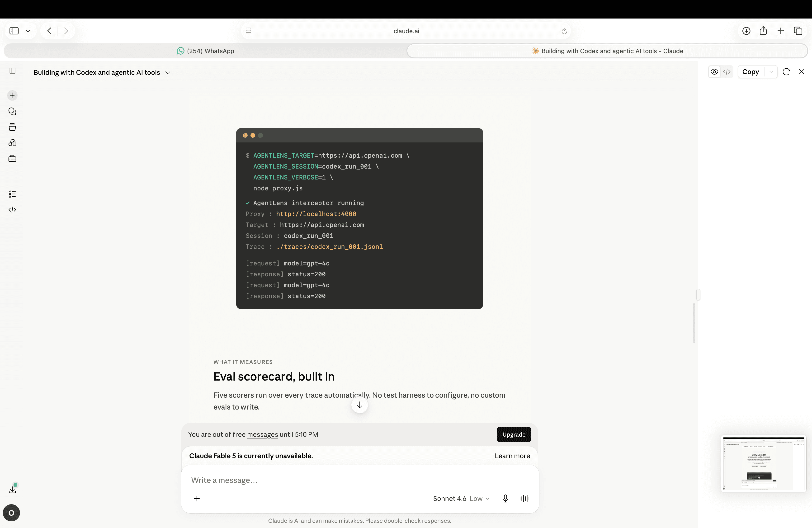
Task: Open chat title options dropdown
Action: pos(168,73)
